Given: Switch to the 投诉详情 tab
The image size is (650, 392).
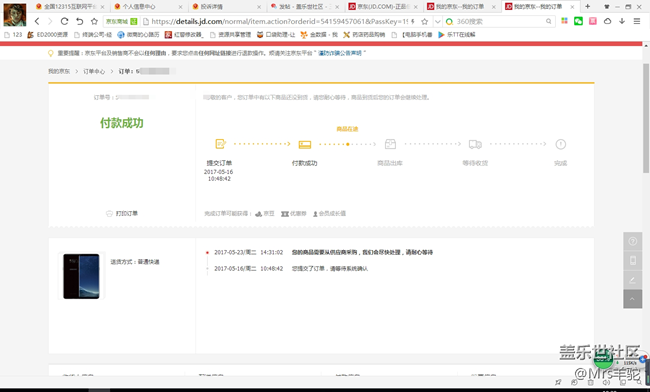Looking at the screenshot, I should pyautogui.click(x=226, y=7).
